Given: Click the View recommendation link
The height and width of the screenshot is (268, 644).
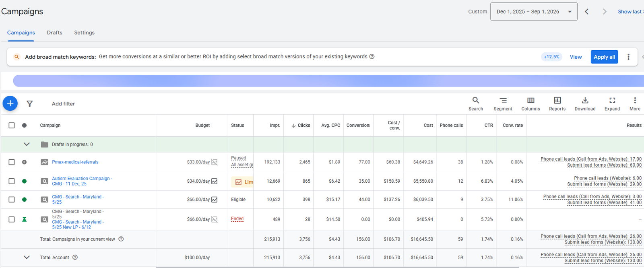Looking at the screenshot, I should coord(576,57).
